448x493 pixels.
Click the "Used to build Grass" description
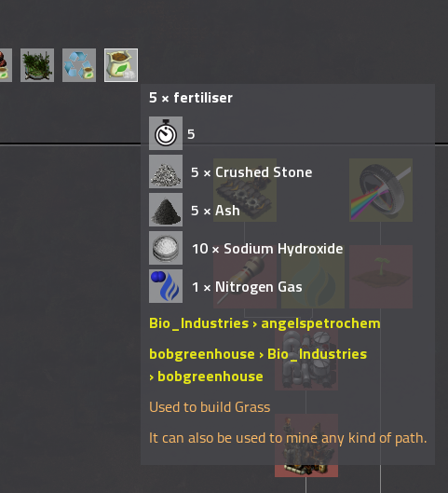pos(210,407)
